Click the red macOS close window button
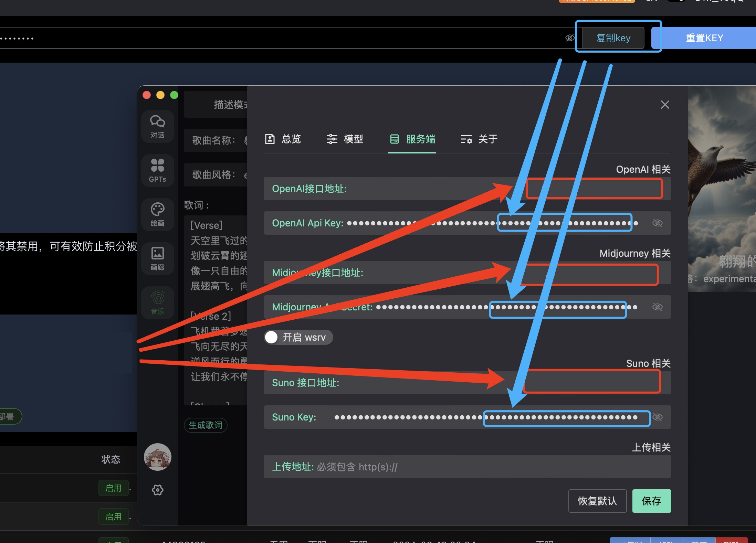The height and width of the screenshot is (543, 756). click(x=147, y=95)
